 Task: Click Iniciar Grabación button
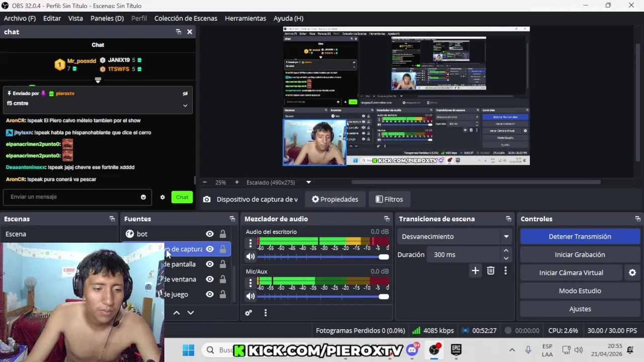point(580,254)
